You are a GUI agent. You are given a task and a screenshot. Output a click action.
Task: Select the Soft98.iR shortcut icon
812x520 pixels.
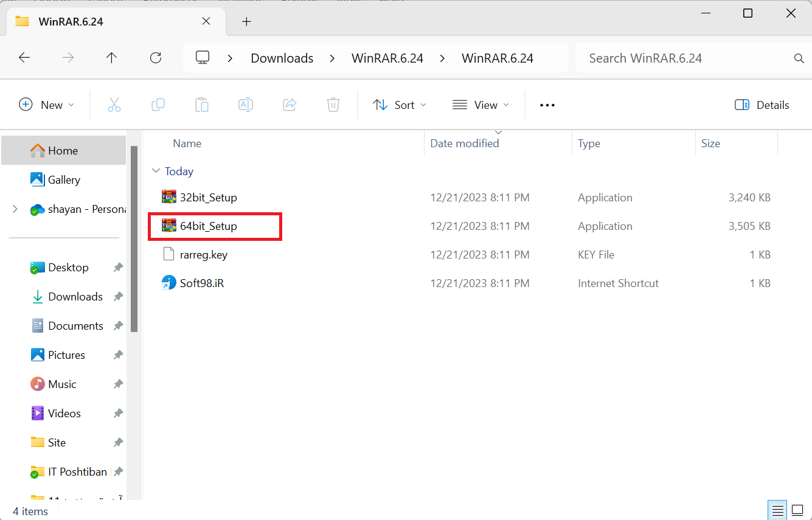click(x=168, y=283)
